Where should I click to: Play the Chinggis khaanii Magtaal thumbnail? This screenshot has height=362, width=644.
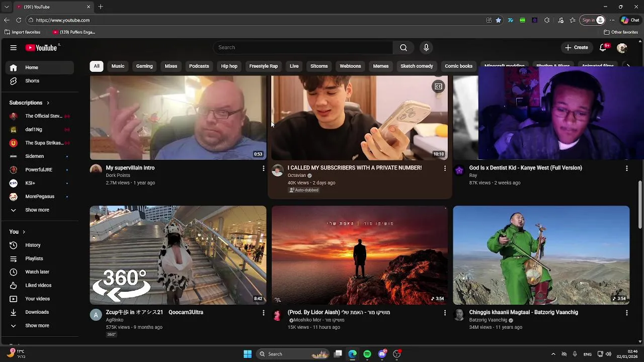coord(541,255)
